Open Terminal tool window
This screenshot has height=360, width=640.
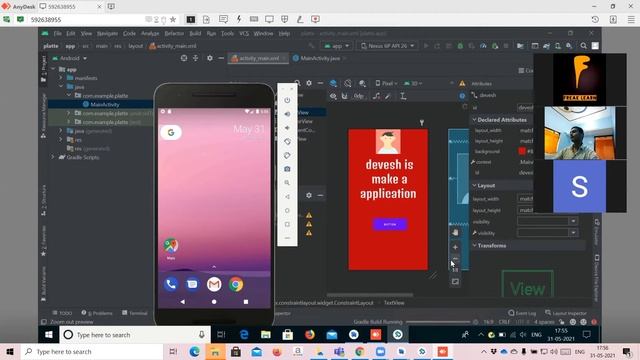(x=135, y=313)
